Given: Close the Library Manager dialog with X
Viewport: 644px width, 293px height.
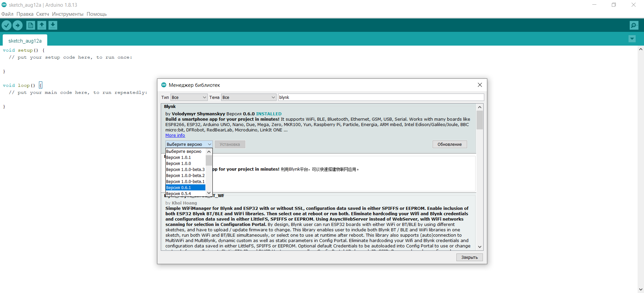Looking at the screenshot, I should point(480,85).
